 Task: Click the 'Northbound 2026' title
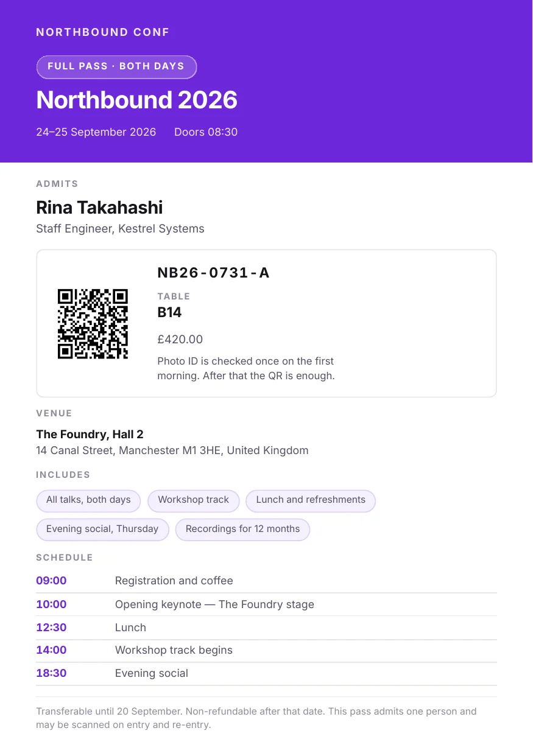[x=137, y=100]
